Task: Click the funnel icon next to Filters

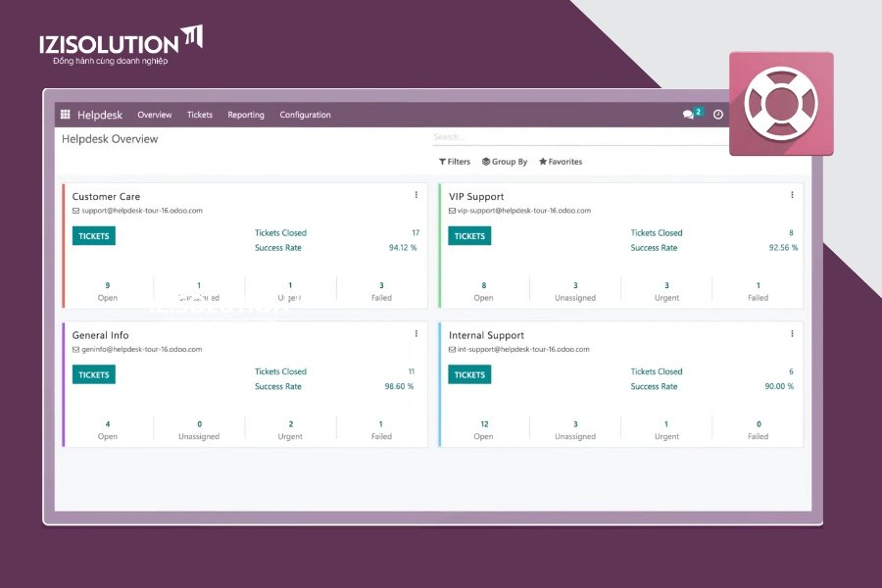Action: 443,161
